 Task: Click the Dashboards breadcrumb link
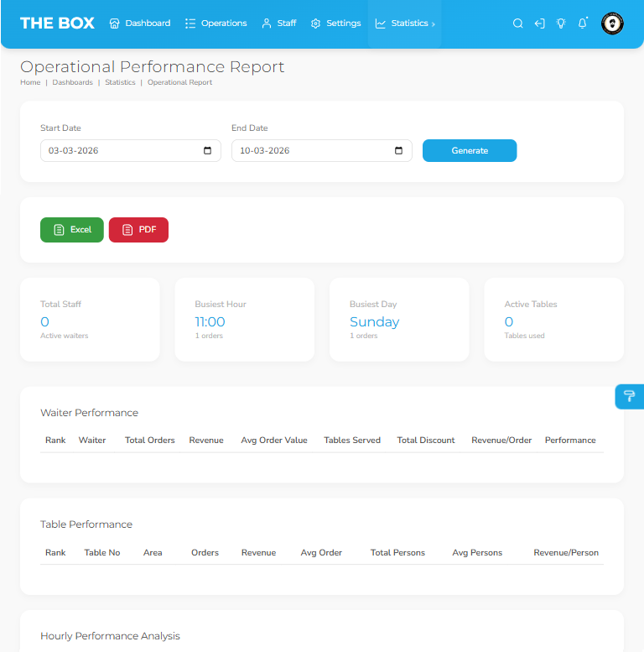click(72, 82)
